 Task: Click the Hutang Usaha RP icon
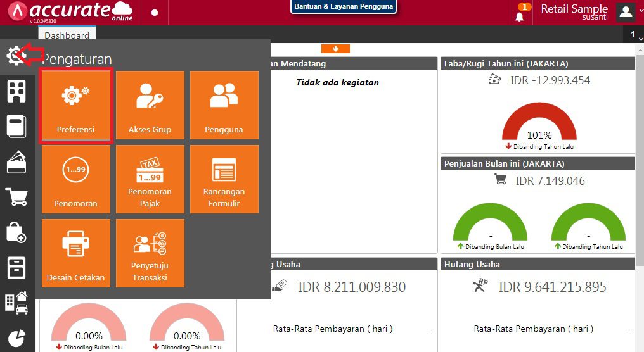(480, 285)
